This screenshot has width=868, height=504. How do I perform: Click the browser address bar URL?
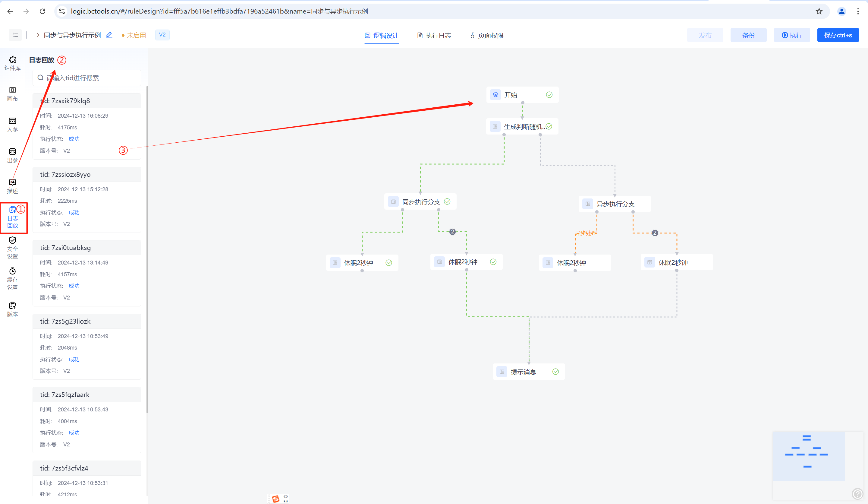(219, 11)
